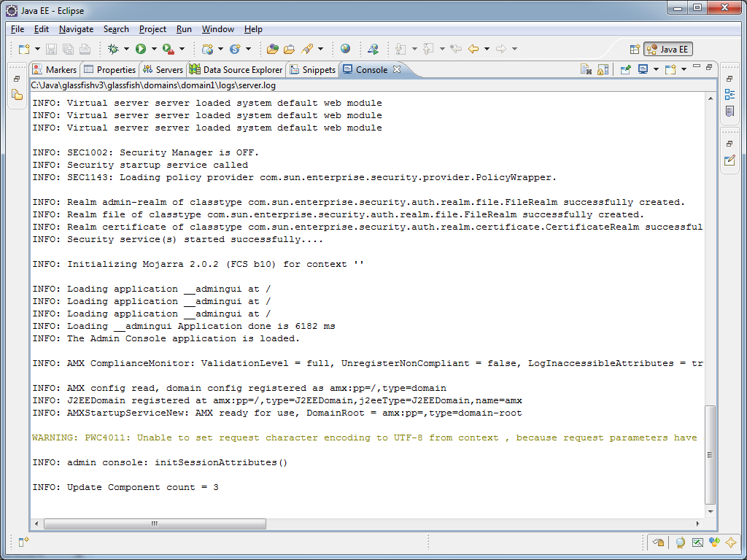Close the Console tab
The image size is (747, 560).
coord(396,69)
